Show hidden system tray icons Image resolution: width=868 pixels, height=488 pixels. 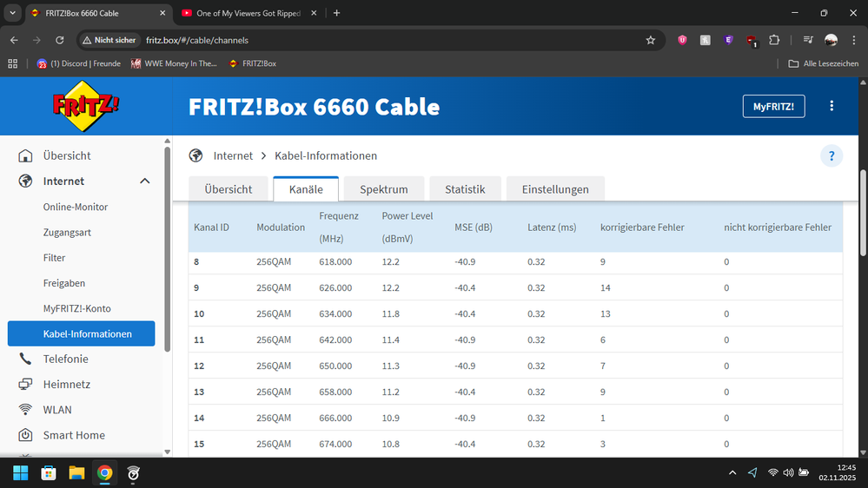tap(732, 472)
